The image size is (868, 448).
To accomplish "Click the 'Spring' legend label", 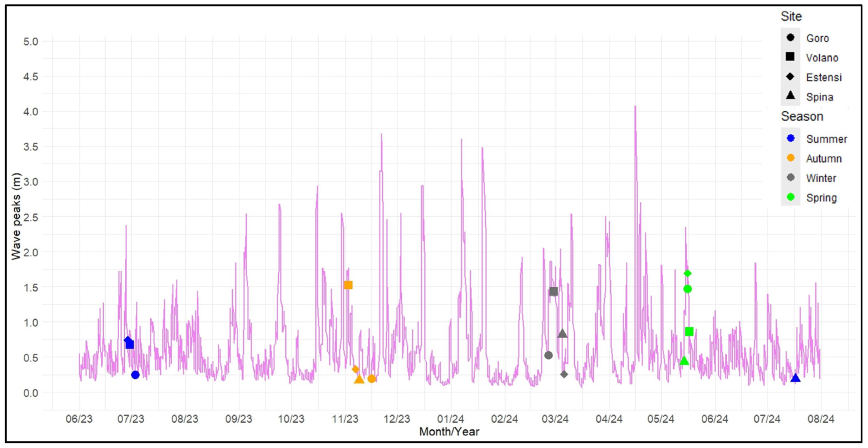I will click(822, 198).
